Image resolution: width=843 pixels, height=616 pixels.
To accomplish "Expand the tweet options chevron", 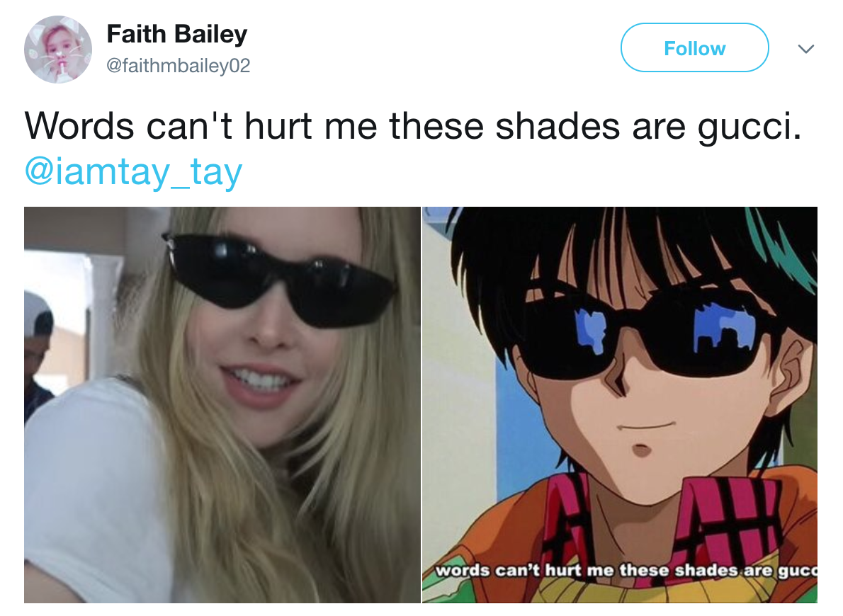I will tap(806, 49).
